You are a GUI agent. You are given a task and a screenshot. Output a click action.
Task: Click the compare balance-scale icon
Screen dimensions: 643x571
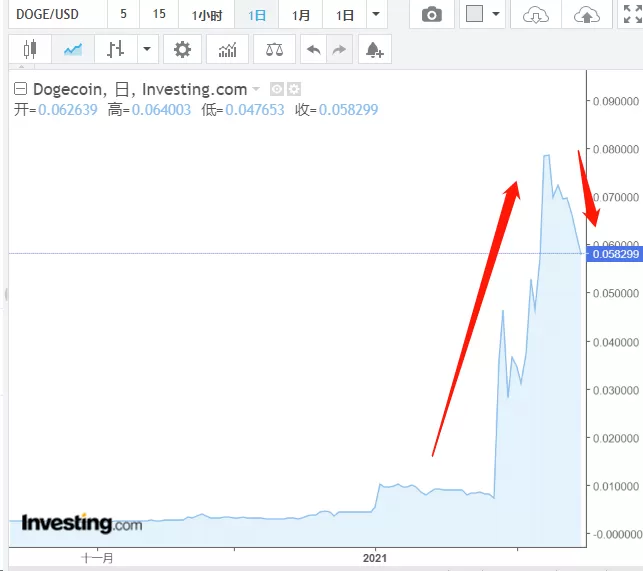[x=274, y=49]
